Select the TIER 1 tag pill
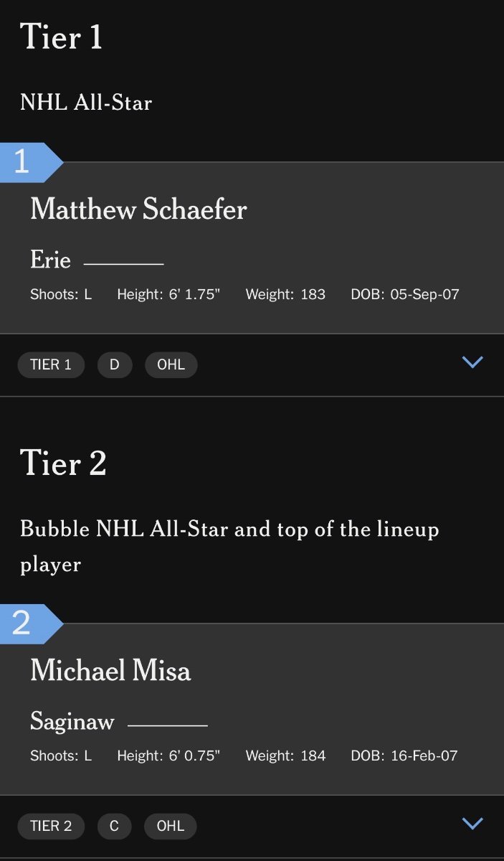Screen dimensions: 504x861 coord(50,364)
